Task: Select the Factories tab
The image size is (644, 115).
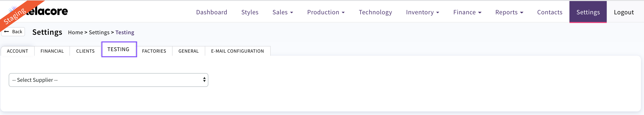Action: pyautogui.click(x=154, y=51)
